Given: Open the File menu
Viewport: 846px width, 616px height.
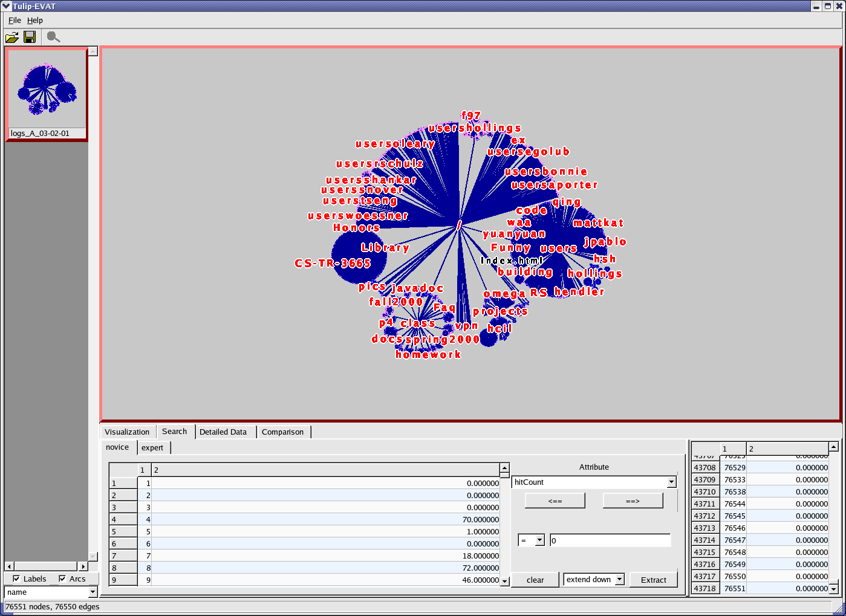Looking at the screenshot, I should coord(15,21).
